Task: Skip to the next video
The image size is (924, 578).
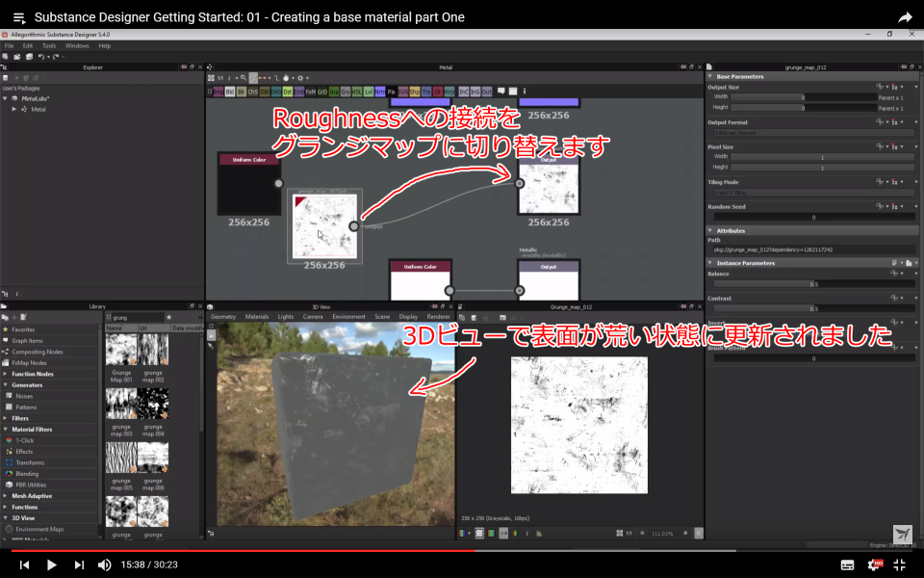Action: pyautogui.click(x=79, y=565)
